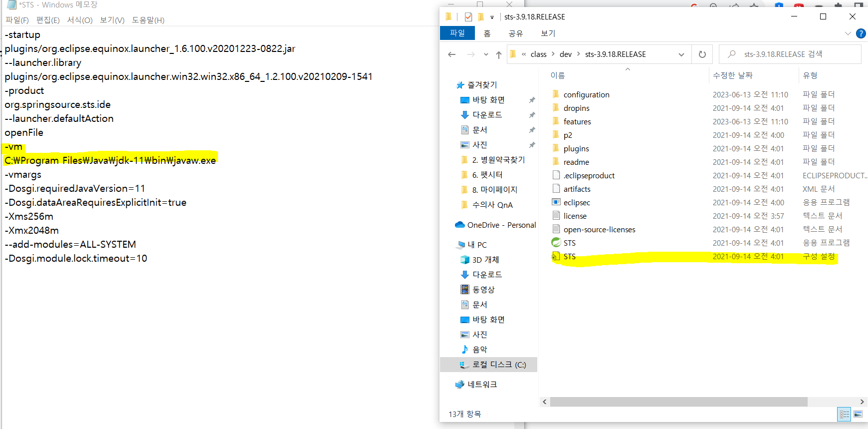Select the .eclipseproduct file
Screen dimensions: 868x429
[x=589, y=176]
